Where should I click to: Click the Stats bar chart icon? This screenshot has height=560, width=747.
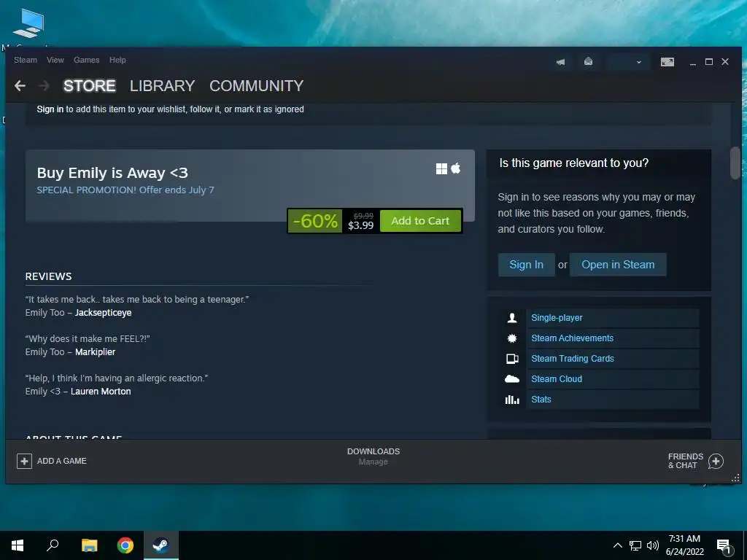pyautogui.click(x=512, y=400)
